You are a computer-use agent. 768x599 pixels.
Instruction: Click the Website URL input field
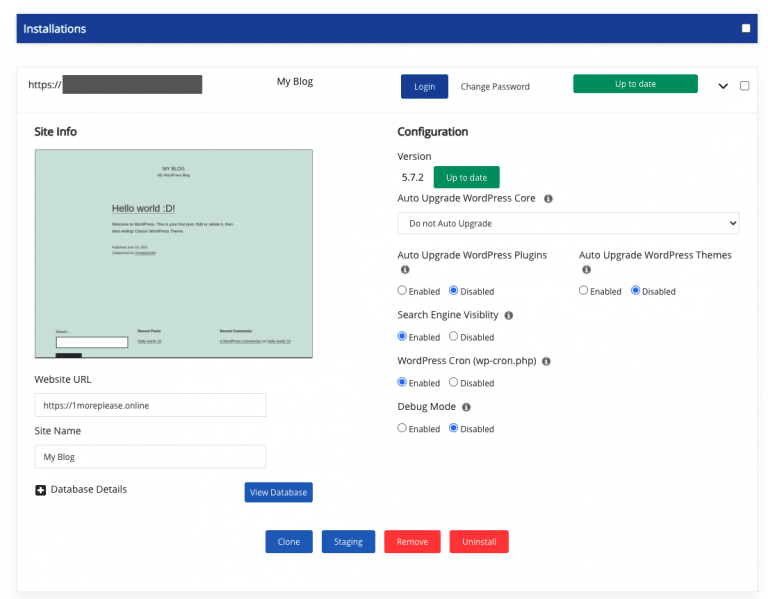pyautogui.click(x=150, y=405)
